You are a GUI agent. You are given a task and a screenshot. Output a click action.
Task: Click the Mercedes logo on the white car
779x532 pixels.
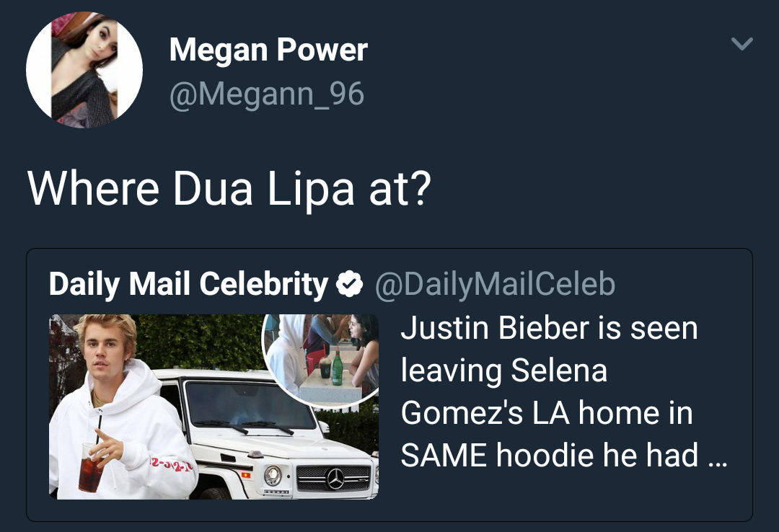coord(335,479)
